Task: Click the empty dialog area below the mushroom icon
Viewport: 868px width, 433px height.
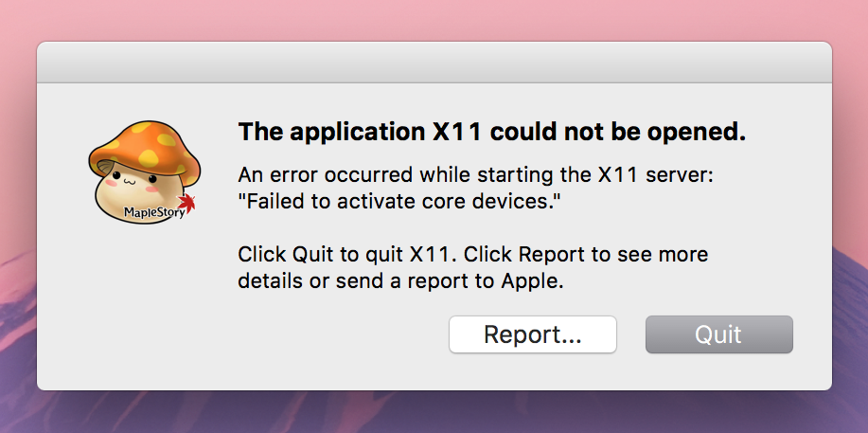Action: point(142,303)
